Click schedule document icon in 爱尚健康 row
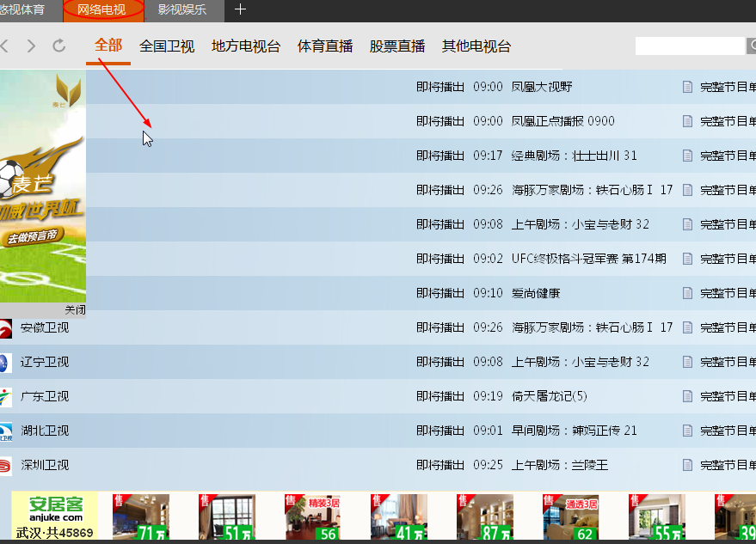756x544 pixels. pos(687,293)
